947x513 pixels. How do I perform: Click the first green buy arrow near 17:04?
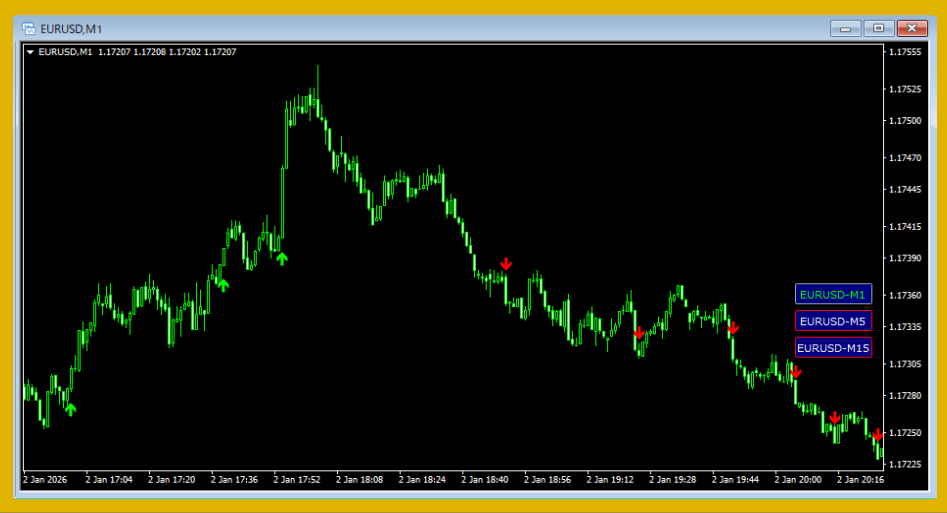[70, 408]
